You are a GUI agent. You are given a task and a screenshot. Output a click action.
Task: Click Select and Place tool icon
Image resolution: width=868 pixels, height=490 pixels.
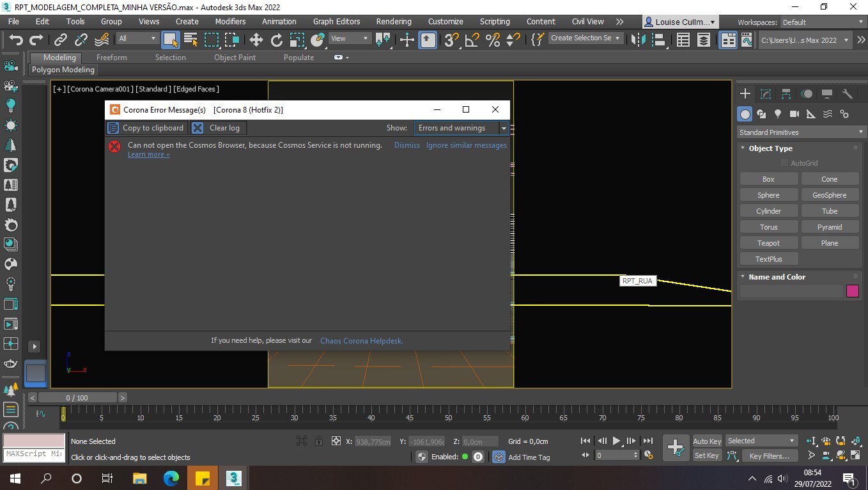pos(318,40)
